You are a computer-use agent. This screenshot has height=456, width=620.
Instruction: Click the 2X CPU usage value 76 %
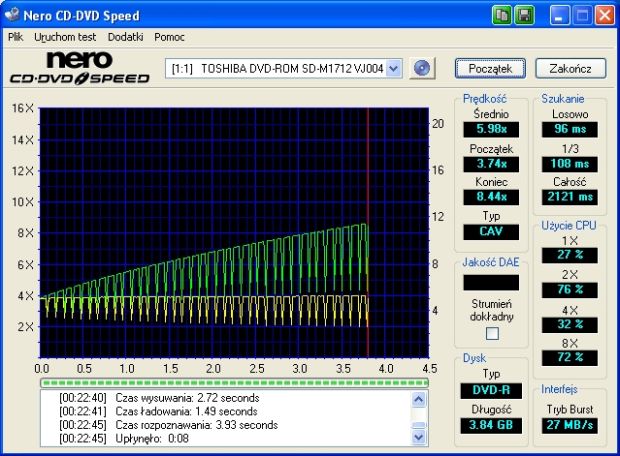click(x=569, y=290)
